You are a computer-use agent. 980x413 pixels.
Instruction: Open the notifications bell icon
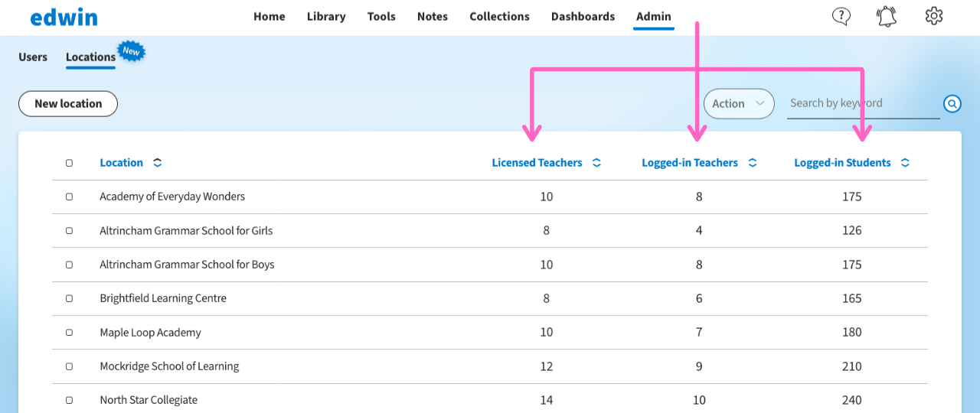pos(887,16)
